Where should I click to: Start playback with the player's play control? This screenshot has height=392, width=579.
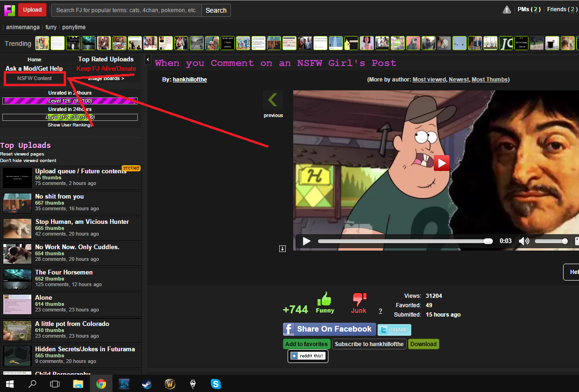click(x=306, y=241)
